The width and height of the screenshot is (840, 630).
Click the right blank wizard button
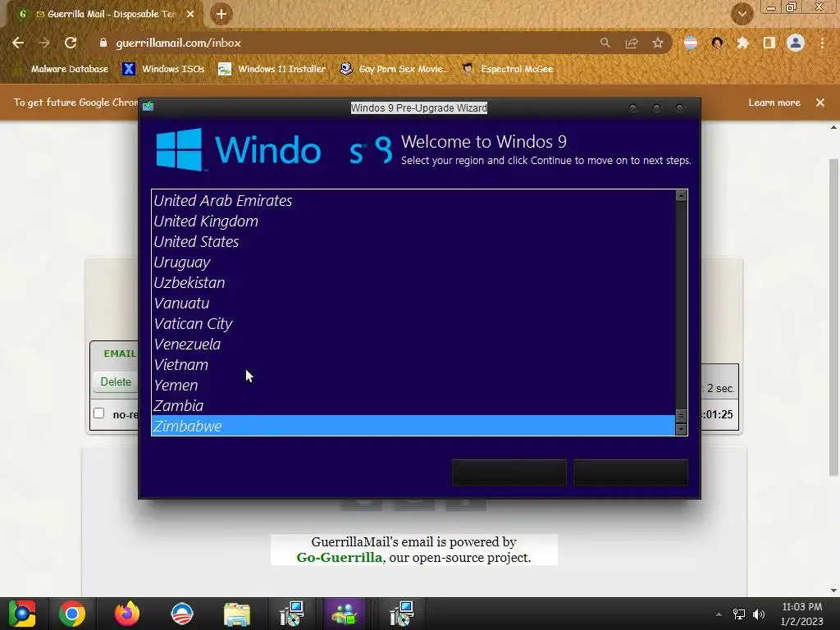click(x=631, y=472)
